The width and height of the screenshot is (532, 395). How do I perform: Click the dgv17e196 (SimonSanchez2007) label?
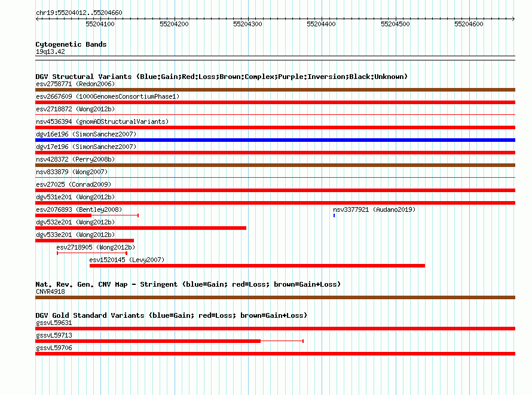coord(86,147)
